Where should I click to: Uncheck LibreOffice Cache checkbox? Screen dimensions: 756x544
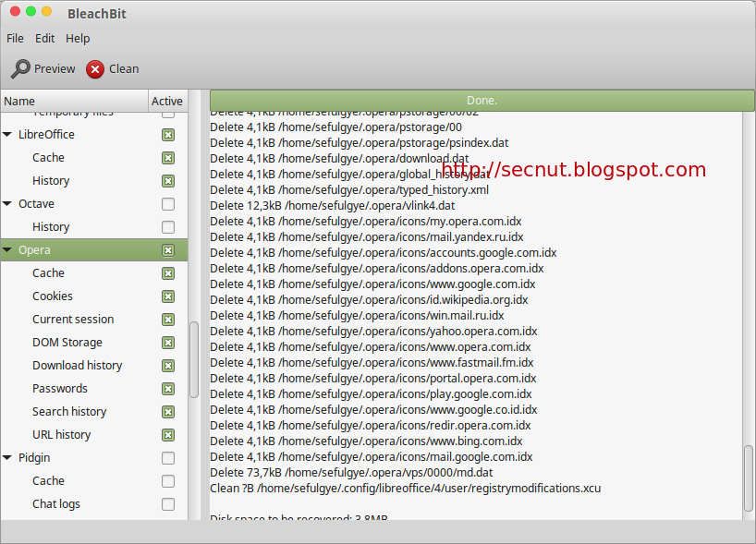pyautogui.click(x=168, y=158)
